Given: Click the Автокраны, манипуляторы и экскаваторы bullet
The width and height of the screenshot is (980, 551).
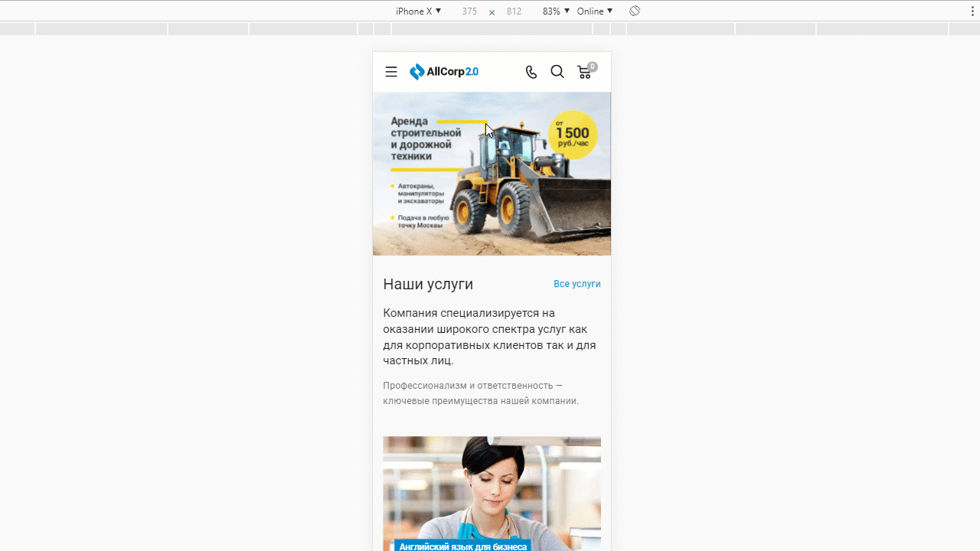Looking at the screenshot, I should pos(420,194).
